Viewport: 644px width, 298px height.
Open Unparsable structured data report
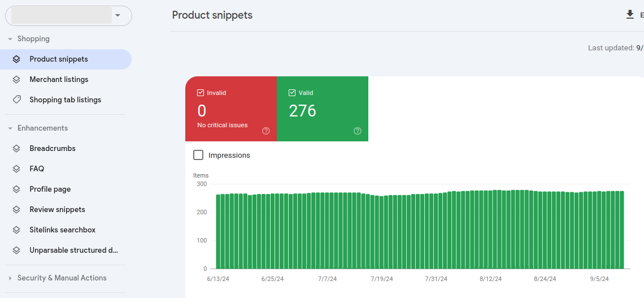point(73,251)
